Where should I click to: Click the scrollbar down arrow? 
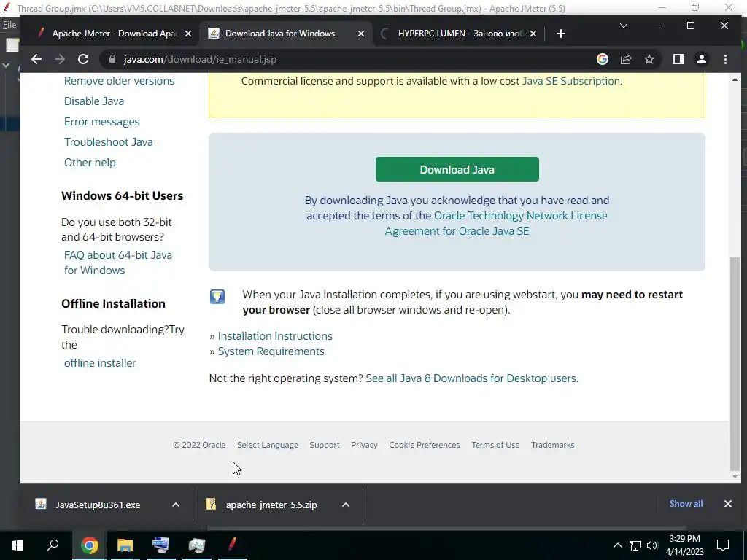(735, 477)
